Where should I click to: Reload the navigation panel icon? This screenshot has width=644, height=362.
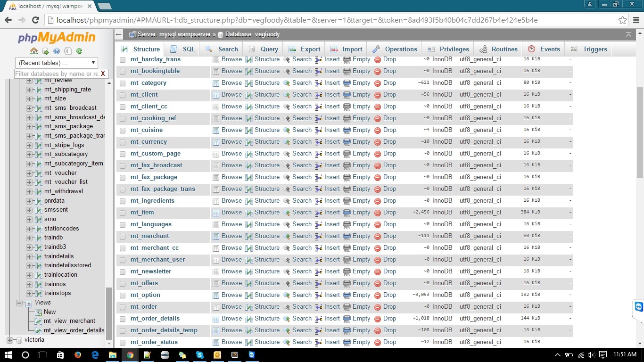[x=79, y=51]
